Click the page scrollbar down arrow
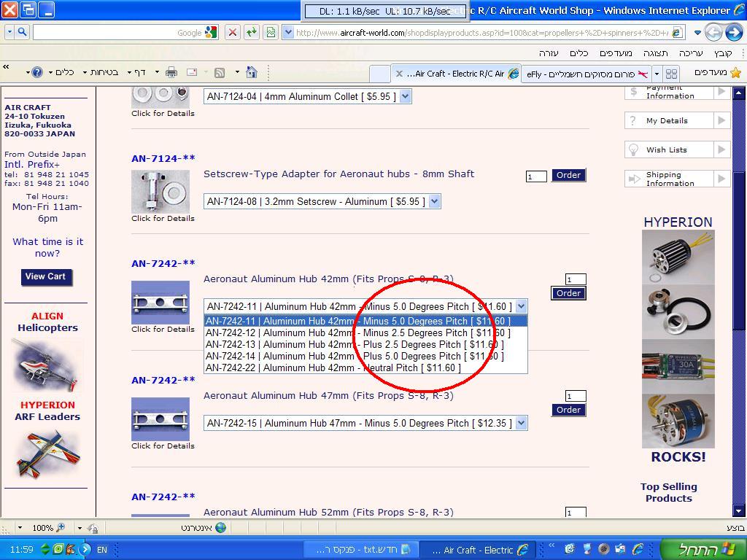The width and height of the screenshot is (747, 560). [x=739, y=511]
